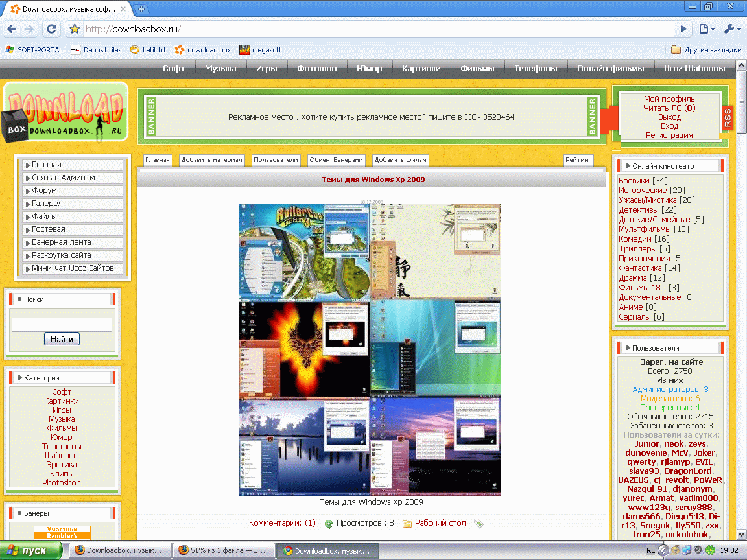Open the Deposit files bookmark
This screenshot has width=747, height=560.
coord(96,50)
